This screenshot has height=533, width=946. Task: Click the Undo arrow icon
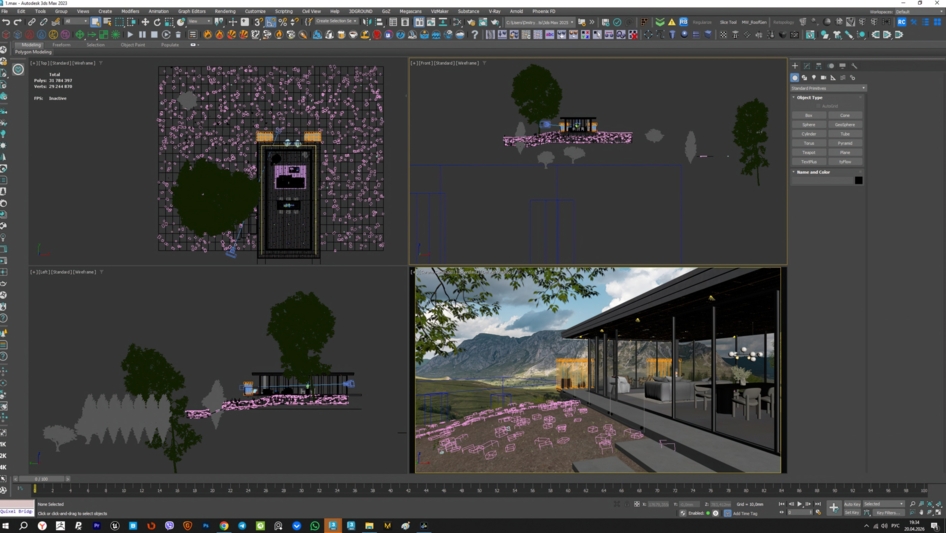click(6, 22)
